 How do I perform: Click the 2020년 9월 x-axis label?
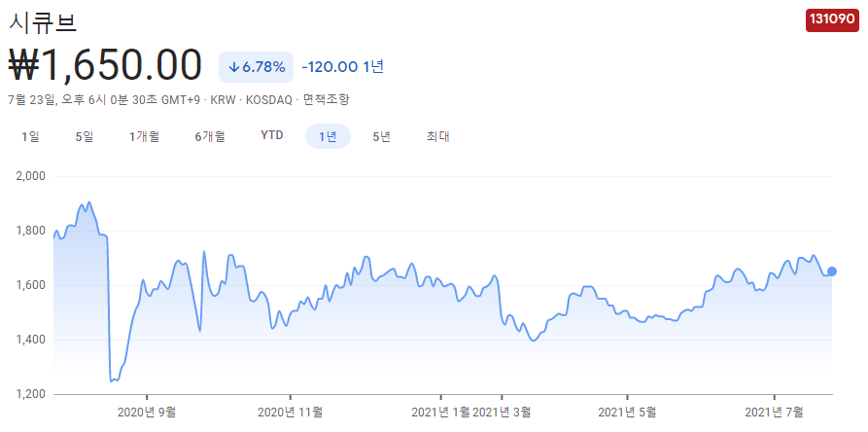147,413
